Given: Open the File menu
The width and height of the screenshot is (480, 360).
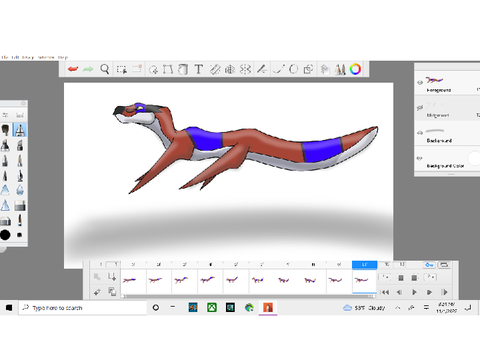Looking at the screenshot, I should point(5,57).
